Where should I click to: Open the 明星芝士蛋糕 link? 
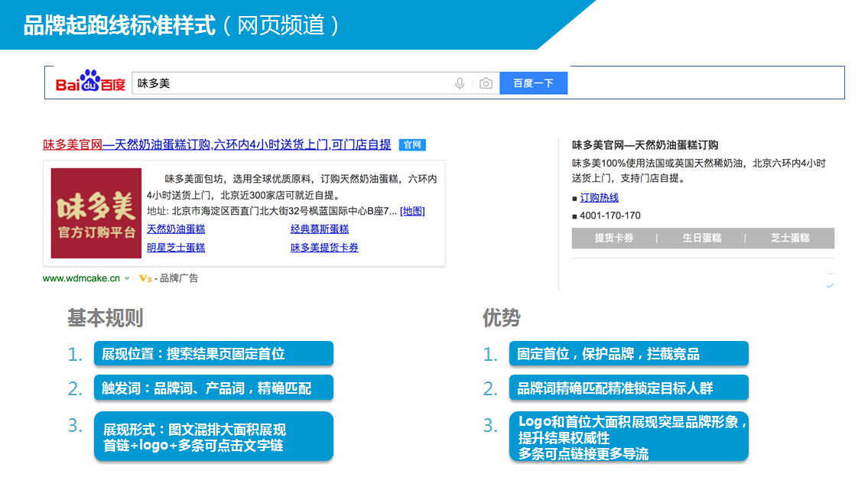click(176, 248)
